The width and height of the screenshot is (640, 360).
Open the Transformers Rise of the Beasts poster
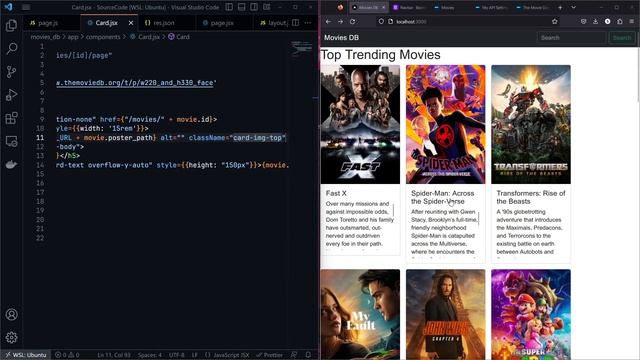tap(531, 124)
